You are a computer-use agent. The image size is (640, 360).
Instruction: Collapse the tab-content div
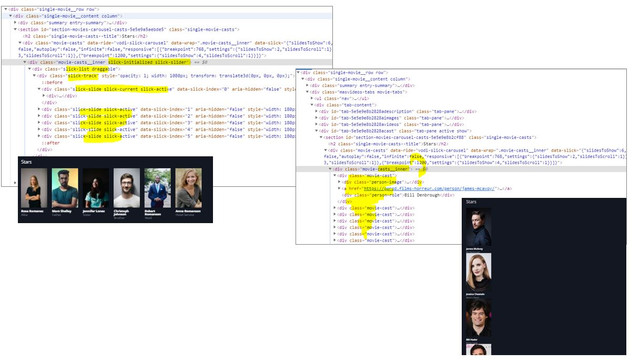point(313,105)
